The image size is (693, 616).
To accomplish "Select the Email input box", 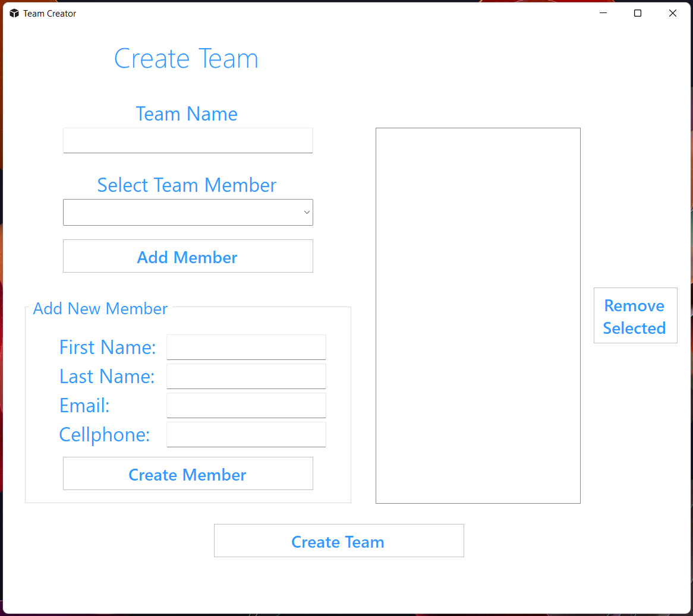I will click(x=245, y=405).
